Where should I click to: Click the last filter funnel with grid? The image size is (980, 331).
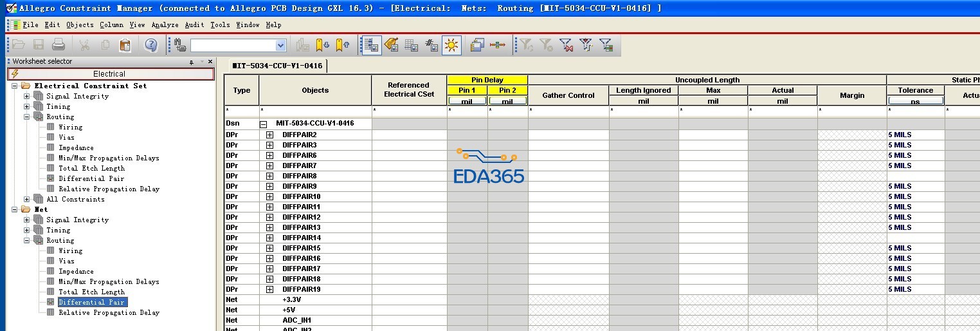click(x=606, y=45)
